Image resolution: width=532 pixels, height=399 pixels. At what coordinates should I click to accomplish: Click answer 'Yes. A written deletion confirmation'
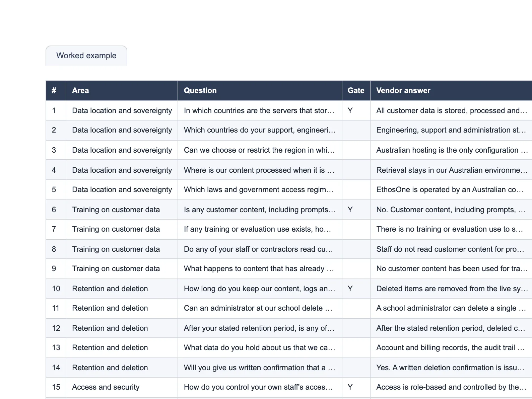click(x=451, y=368)
